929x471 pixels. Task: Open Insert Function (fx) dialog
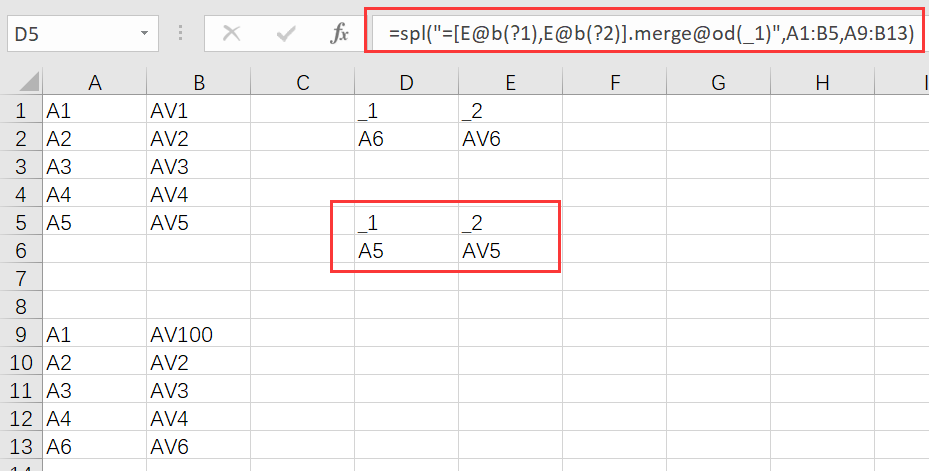click(339, 34)
